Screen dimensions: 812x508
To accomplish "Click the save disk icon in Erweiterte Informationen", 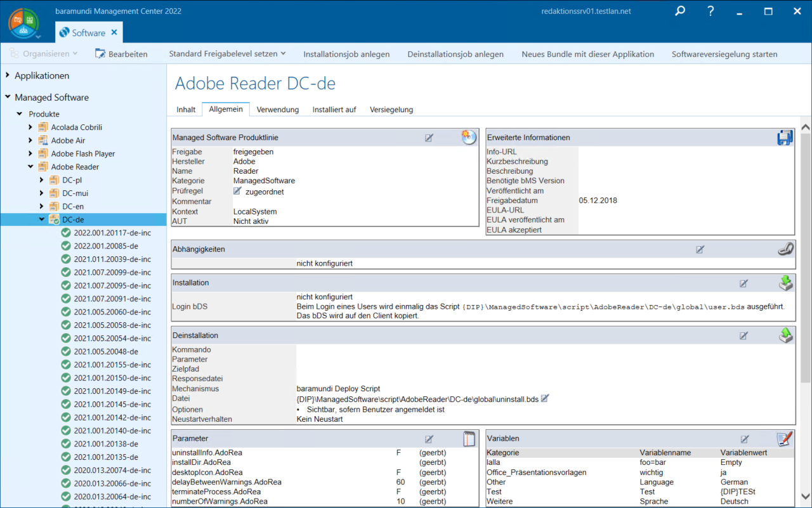I will point(785,138).
